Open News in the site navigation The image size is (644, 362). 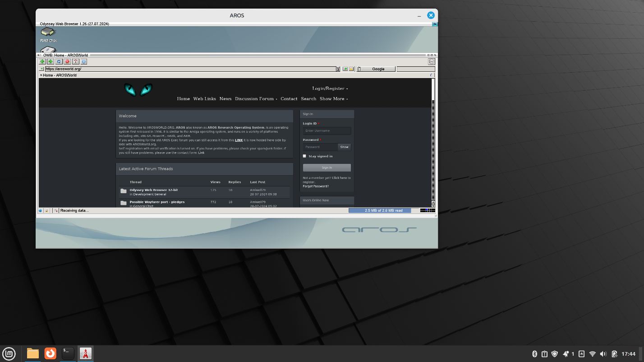pyautogui.click(x=225, y=98)
